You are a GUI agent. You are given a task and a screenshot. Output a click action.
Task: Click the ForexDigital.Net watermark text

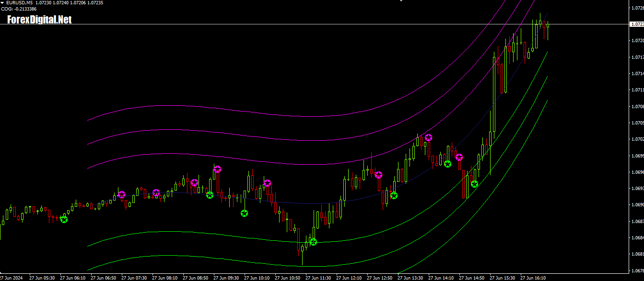(x=39, y=20)
